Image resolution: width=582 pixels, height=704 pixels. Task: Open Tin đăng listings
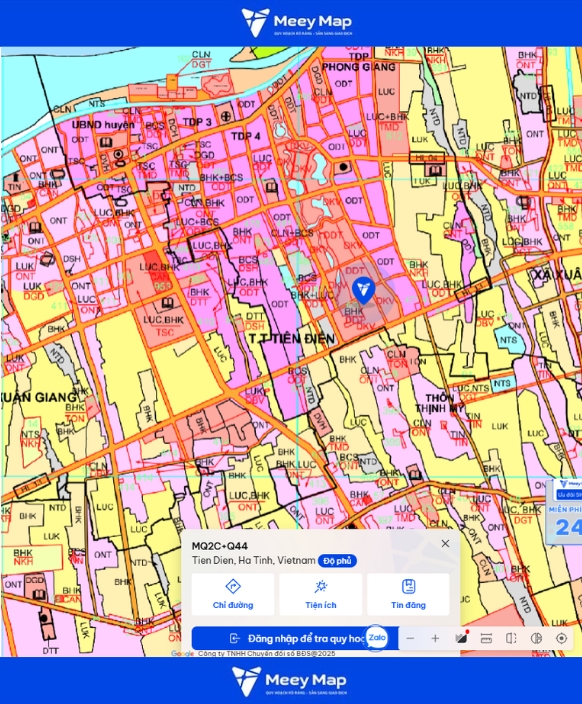click(408, 594)
